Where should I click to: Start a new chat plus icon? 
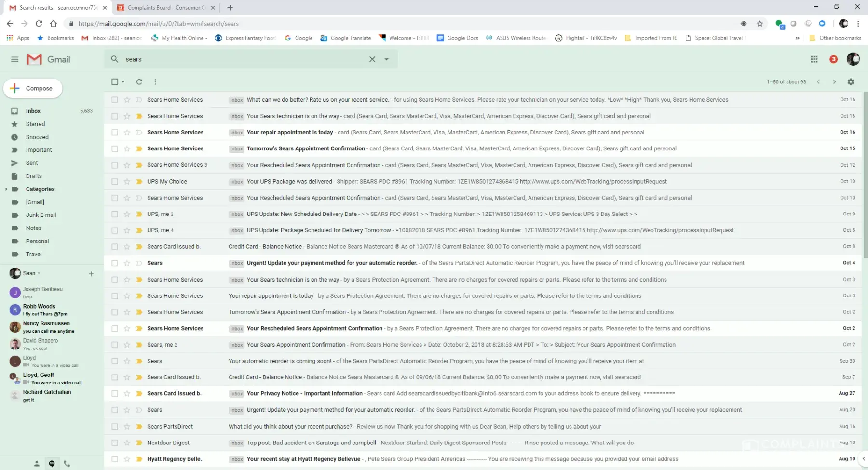coord(91,274)
